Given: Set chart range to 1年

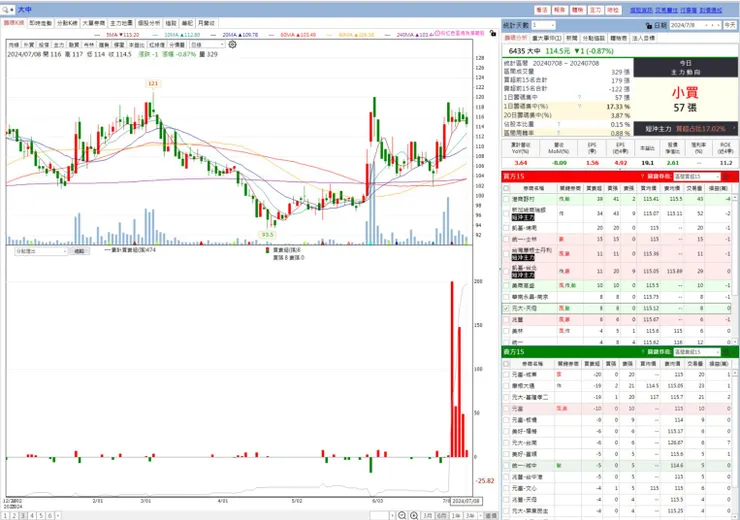Looking at the screenshot, I should click(456, 516).
